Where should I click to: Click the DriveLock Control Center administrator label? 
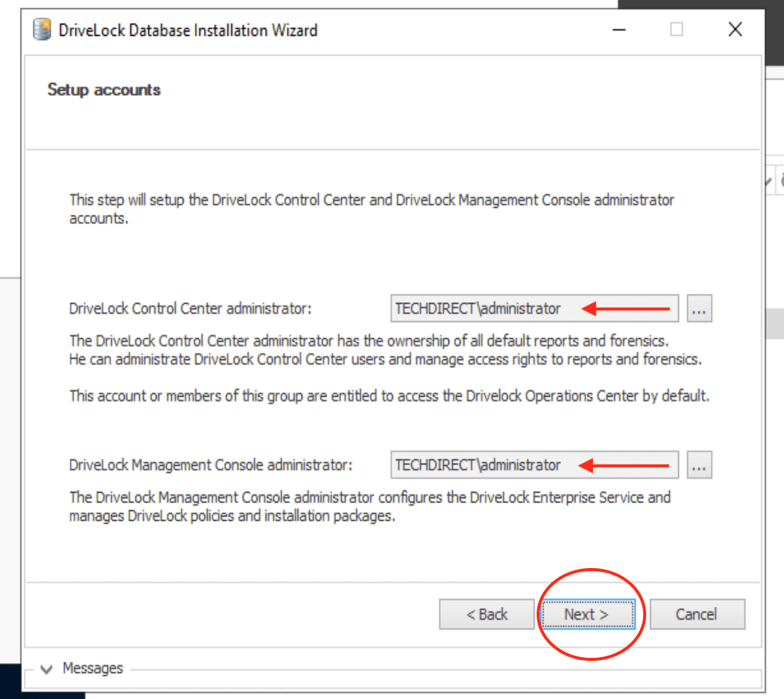[x=190, y=309]
